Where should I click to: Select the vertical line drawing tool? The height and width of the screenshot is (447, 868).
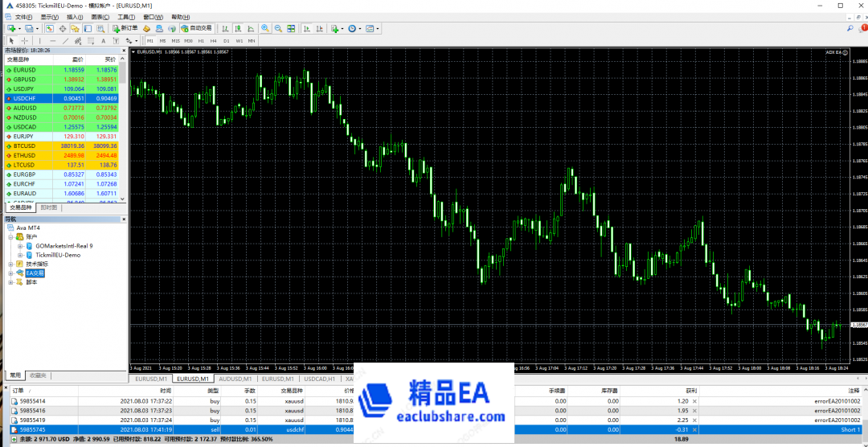pyautogui.click(x=40, y=40)
